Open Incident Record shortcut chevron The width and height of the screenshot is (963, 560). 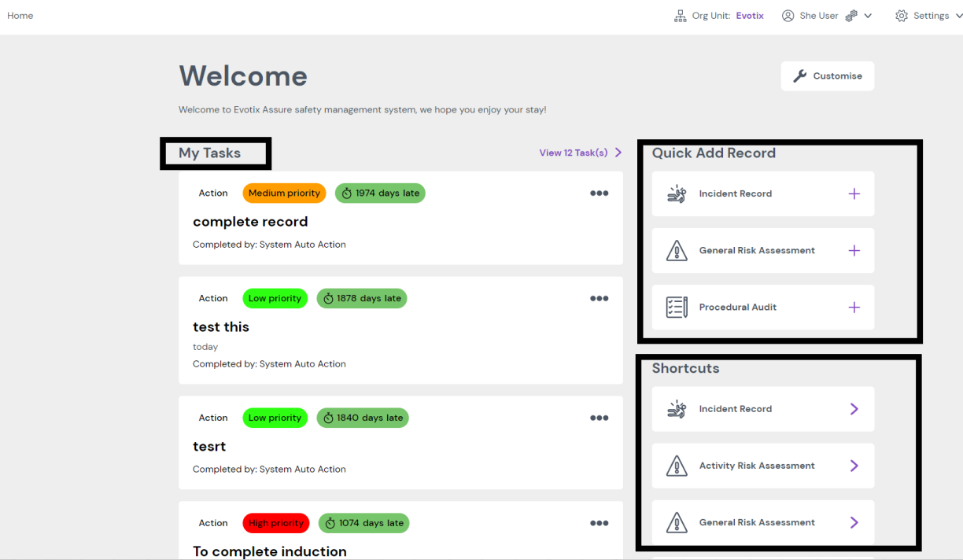tap(854, 409)
